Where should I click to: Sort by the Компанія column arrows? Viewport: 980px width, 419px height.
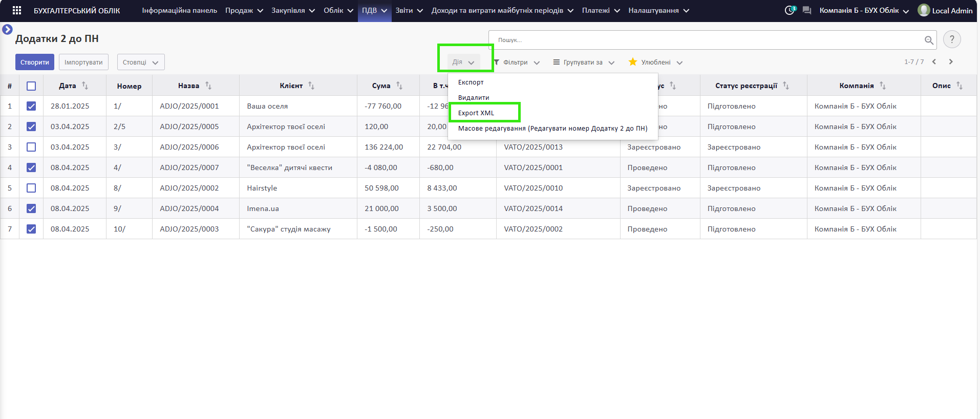tap(883, 86)
